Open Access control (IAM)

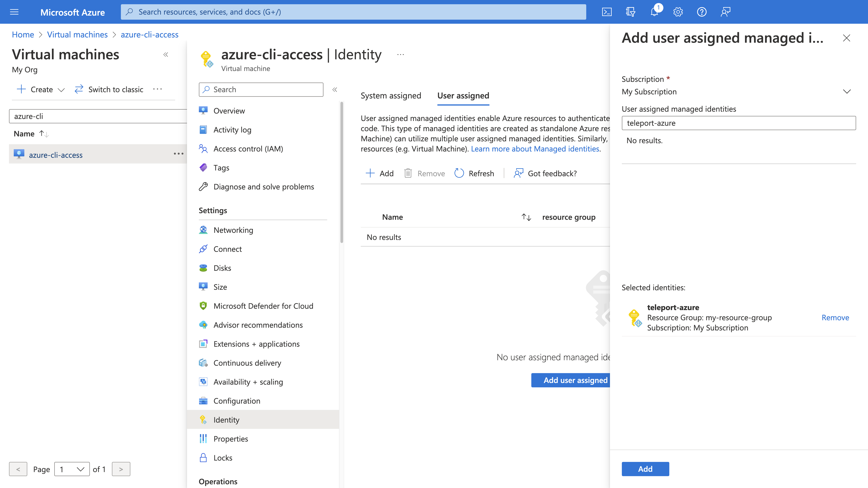pyautogui.click(x=248, y=149)
